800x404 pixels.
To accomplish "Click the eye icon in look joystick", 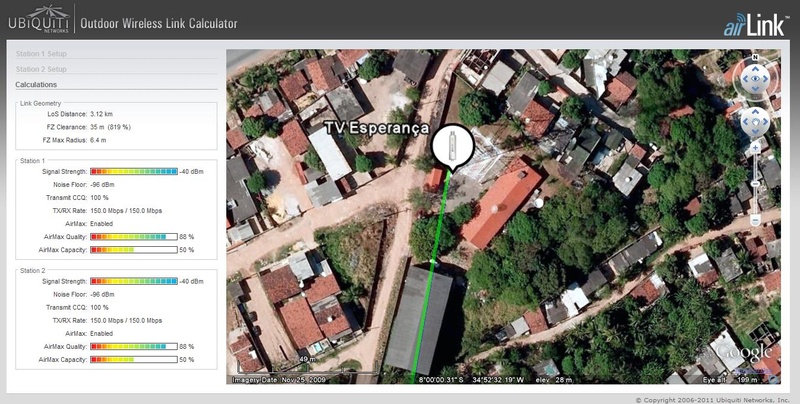I will coord(755,79).
